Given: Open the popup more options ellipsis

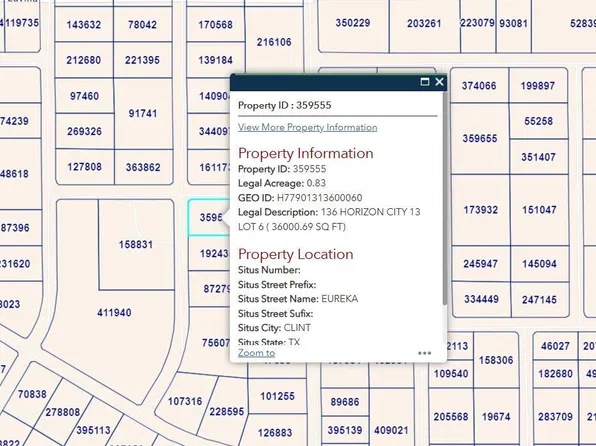Looking at the screenshot, I should (424, 353).
